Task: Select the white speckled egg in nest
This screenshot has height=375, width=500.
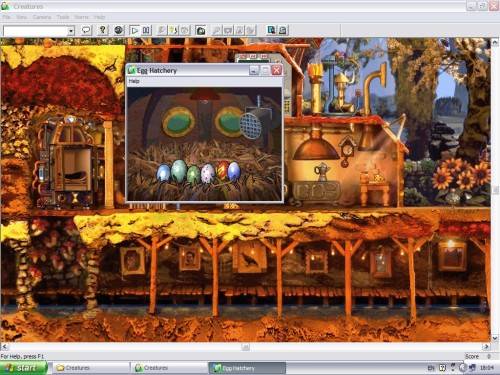Action: pos(208,173)
